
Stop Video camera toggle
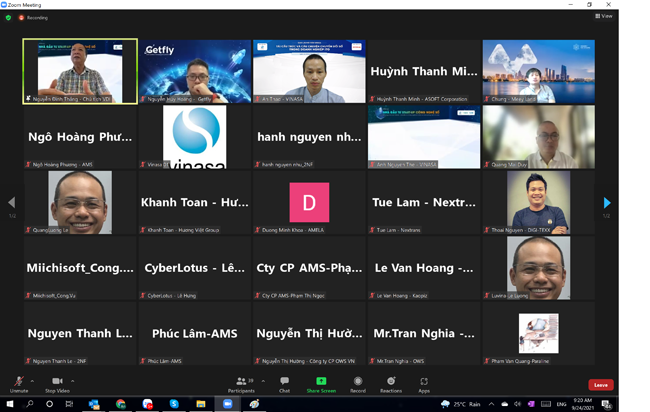57,384
